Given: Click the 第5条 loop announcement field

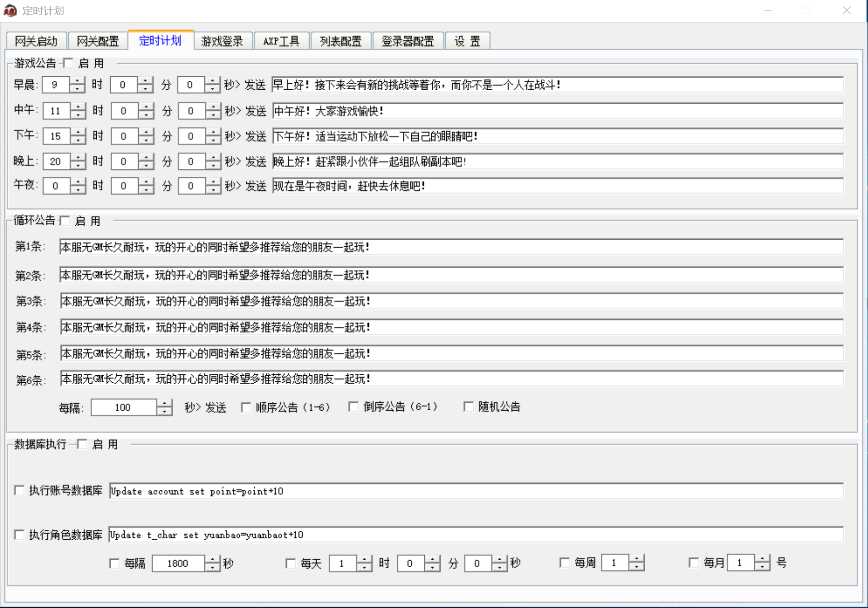Looking at the screenshot, I should (452, 353).
